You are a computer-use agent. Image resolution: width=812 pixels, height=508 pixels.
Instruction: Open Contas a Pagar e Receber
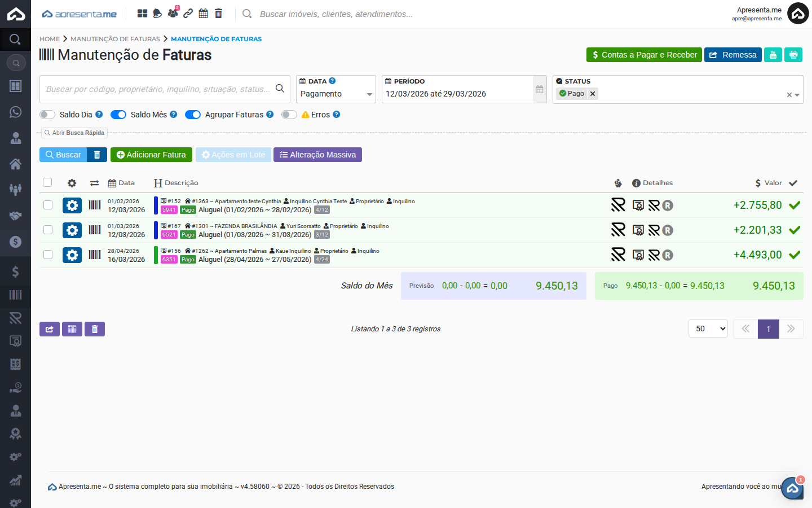643,55
